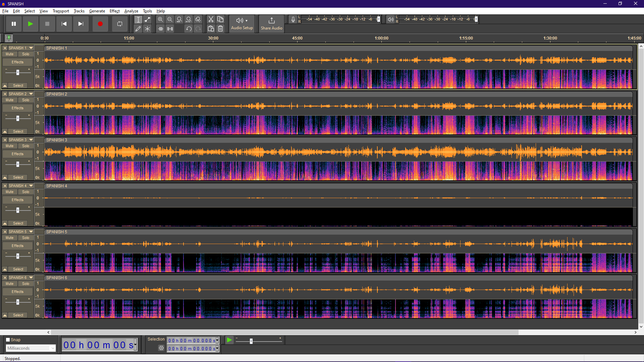This screenshot has width=644, height=362.
Task: Click the microphone record meter icon
Action: (x=293, y=19)
